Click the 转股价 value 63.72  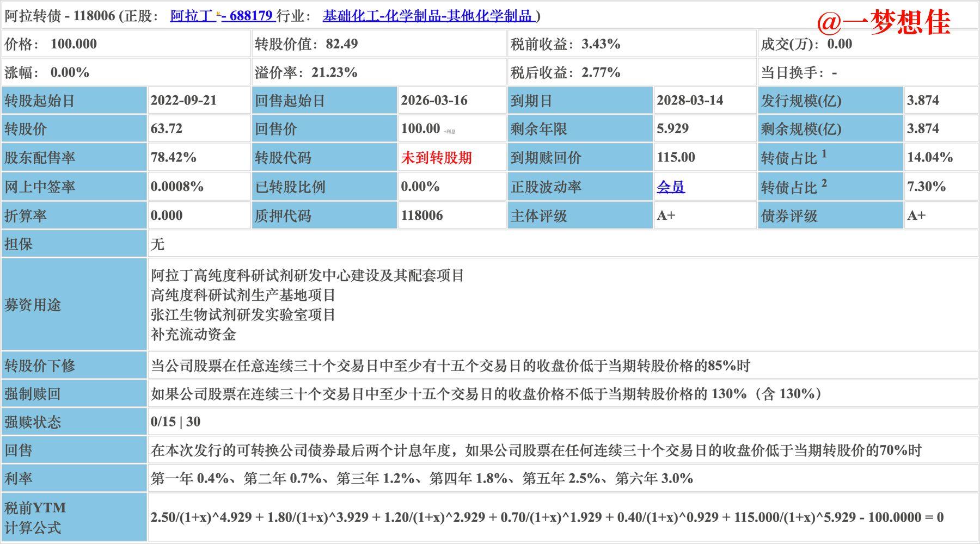[x=166, y=129]
